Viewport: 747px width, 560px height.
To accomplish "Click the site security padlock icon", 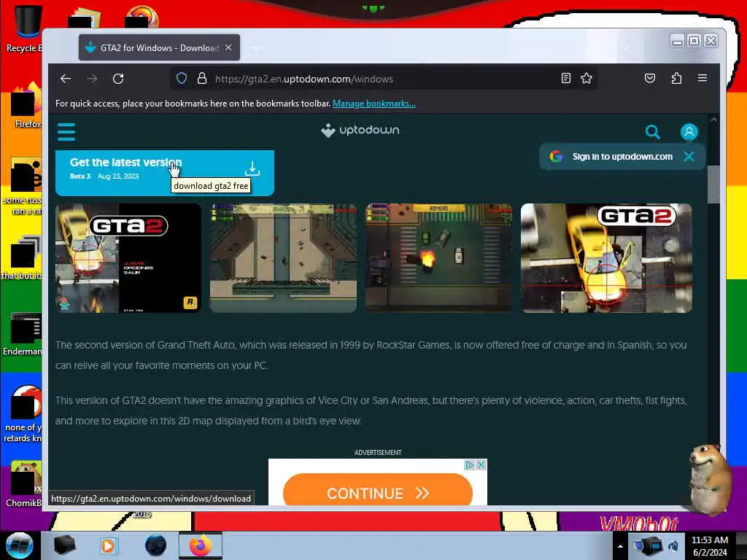I will (x=202, y=79).
